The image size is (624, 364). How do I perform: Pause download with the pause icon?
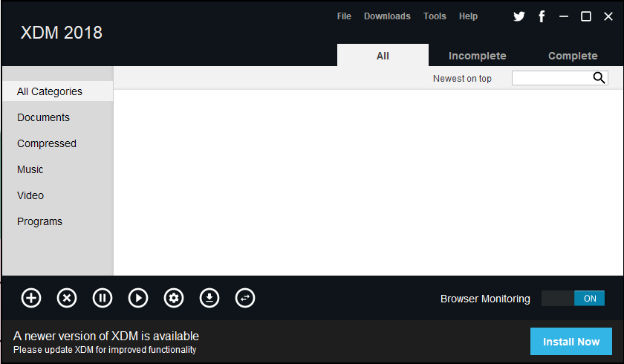pyautogui.click(x=103, y=298)
